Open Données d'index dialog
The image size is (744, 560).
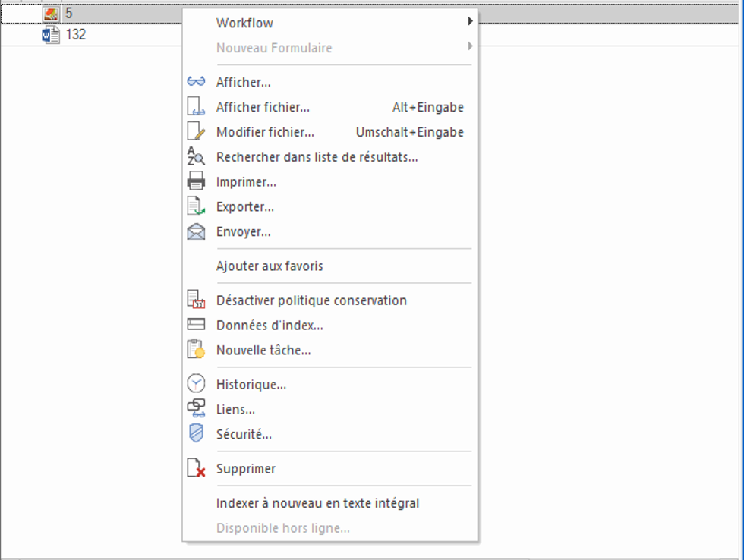(x=270, y=326)
